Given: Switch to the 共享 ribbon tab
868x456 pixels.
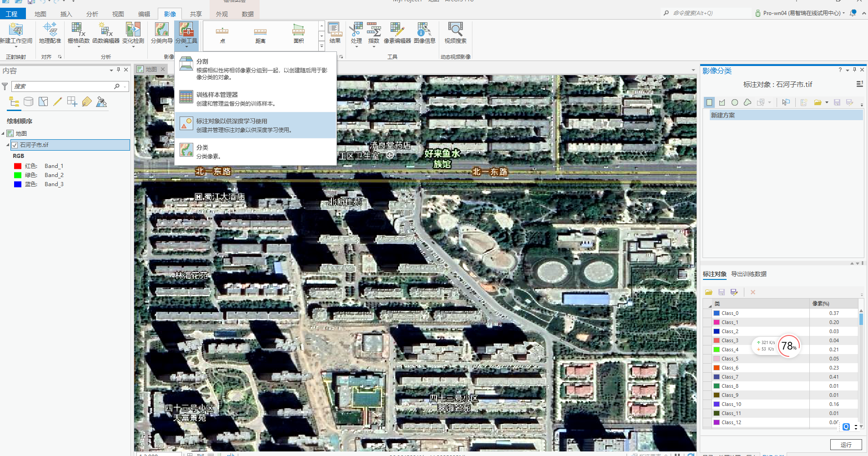Looking at the screenshot, I should click(196, 14).
